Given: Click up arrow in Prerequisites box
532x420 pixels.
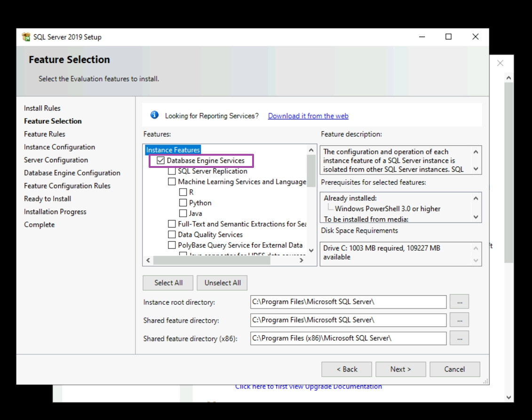Looking at the screenshot, I should coord(476,198).
